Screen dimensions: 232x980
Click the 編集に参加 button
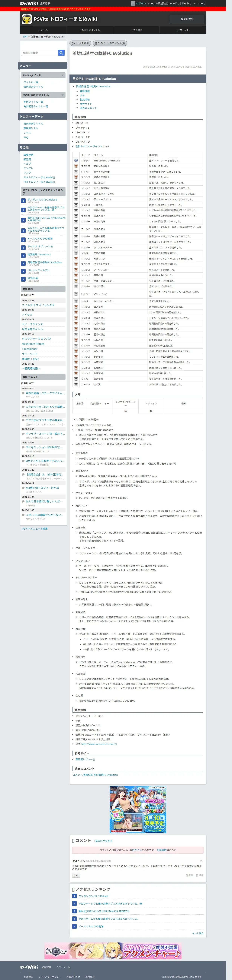pos(187,19)
